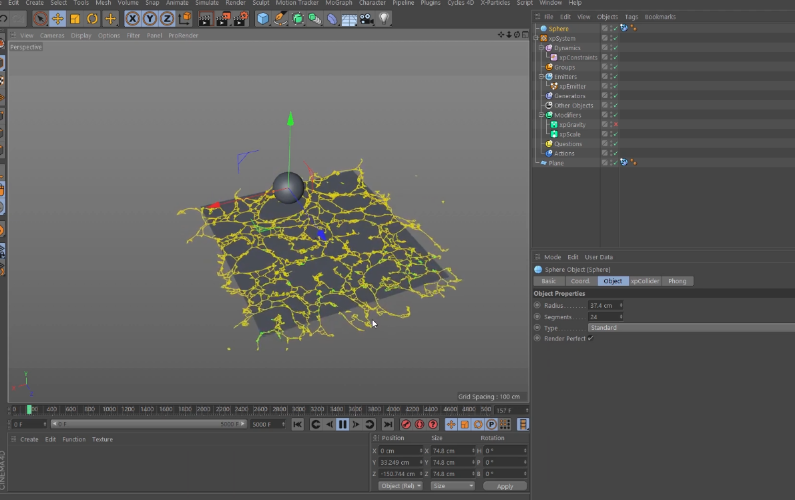Open the MoGraph menu

pyautogui.click(x=339, y=3)
